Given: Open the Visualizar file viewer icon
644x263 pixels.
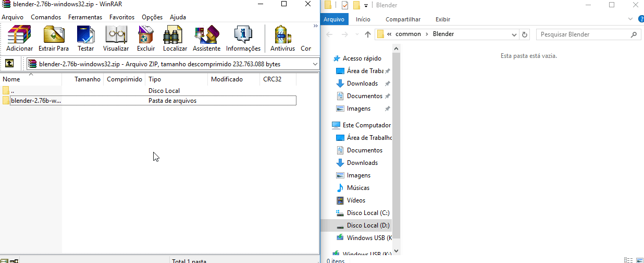Looking at the screenshot, I should point(116,39).
